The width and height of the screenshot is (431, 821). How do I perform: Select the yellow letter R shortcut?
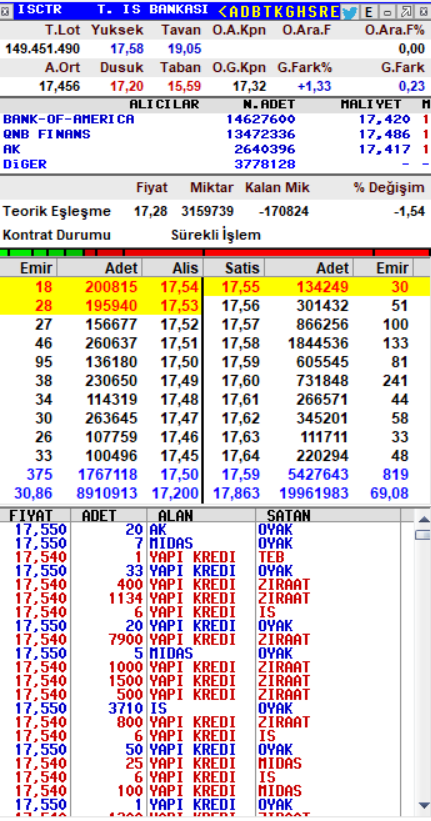322,11
